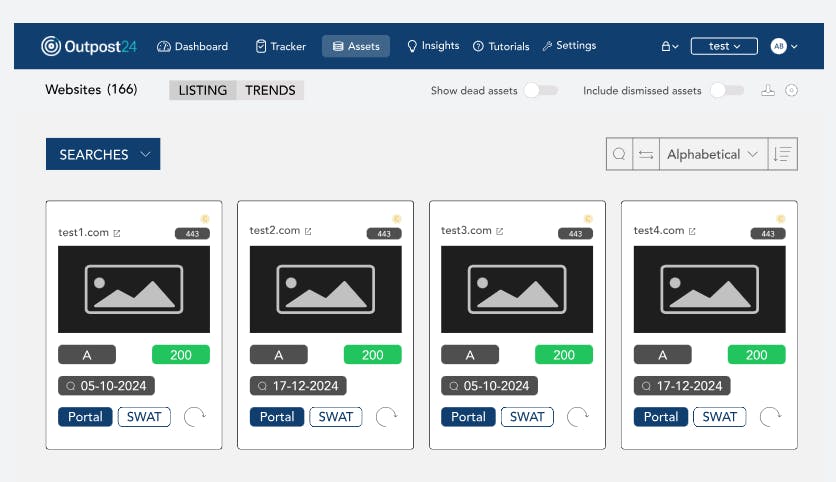This screenshot has width=836, height=482.
Task: Enable Show dead assets toggle
Action: (x=541, y=91)
